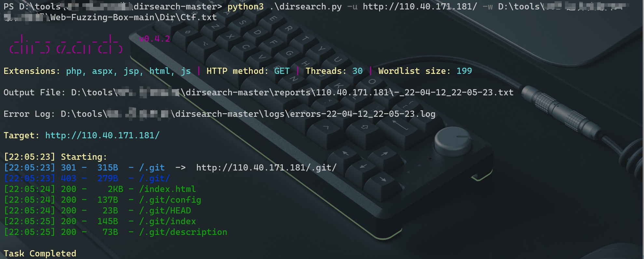Click the Output File report path
The image size is (644, 259).
[292, 92]
